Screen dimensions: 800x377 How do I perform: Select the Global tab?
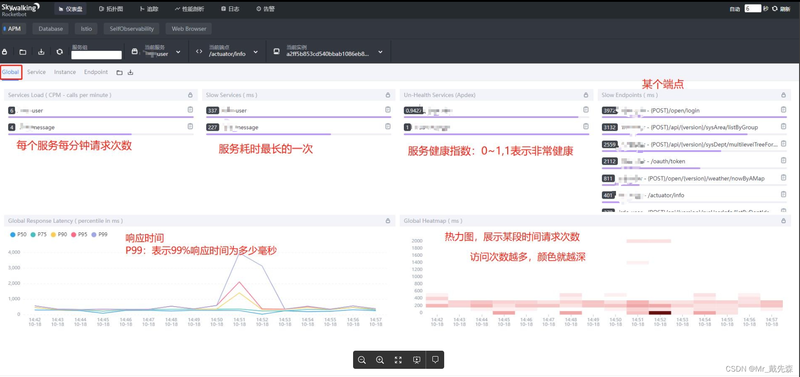(x=10, y=72)
